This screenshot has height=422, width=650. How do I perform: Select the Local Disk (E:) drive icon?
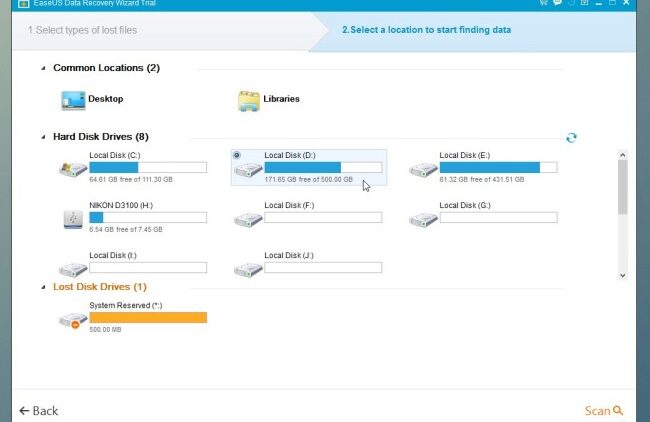pos(423,168)
